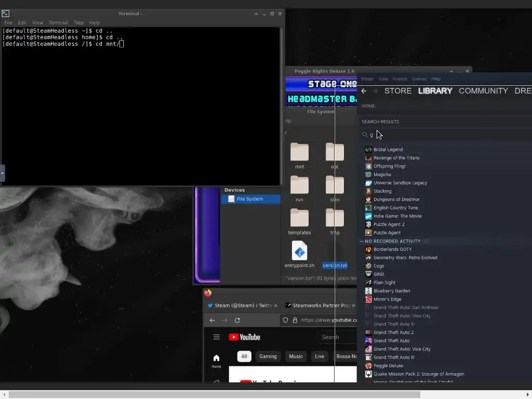This screenshot has width=532, height=399.
Task: Open the Tabs menu in Terminal
Action: (79, 23)
